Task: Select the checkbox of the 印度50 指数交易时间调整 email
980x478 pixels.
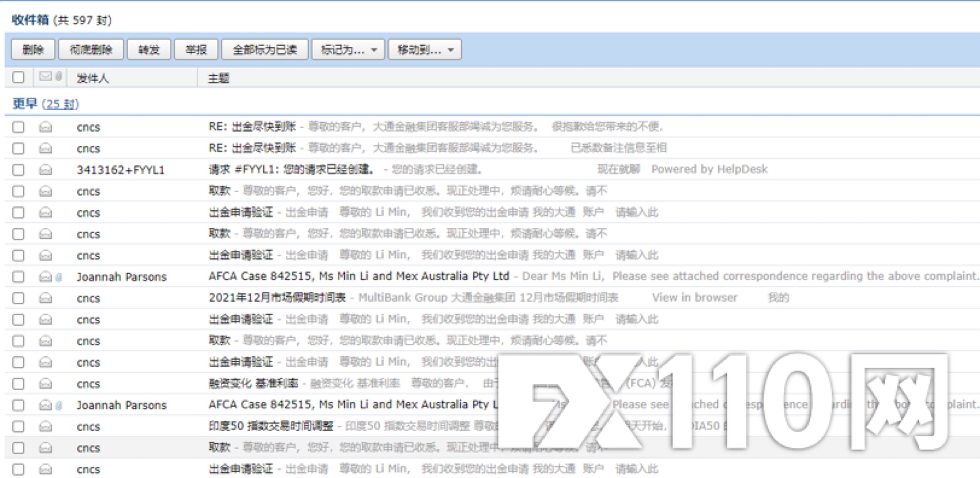Action: point(18,426)
